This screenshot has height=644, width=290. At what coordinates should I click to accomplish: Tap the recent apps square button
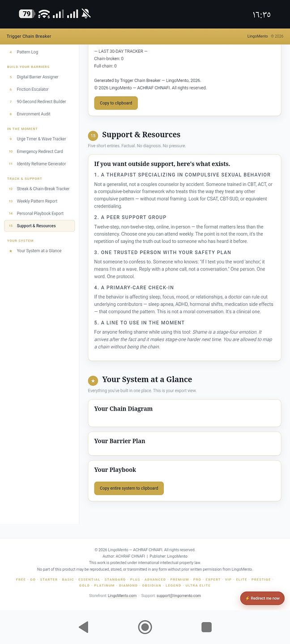(206, 627)
